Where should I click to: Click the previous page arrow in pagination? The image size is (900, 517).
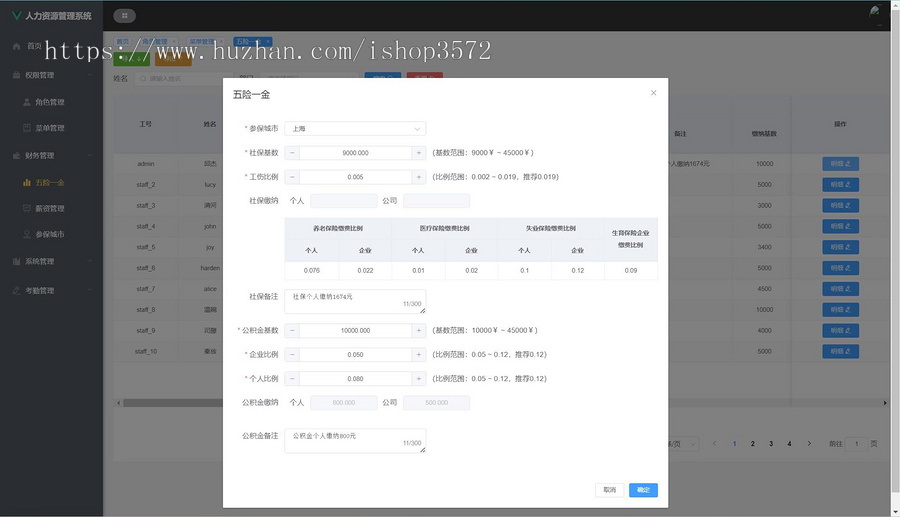(x=715, y=444)
